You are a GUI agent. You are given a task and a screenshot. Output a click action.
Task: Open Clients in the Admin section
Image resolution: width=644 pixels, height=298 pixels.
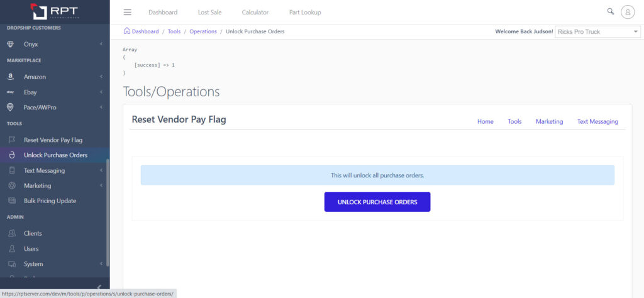point(33,233)
